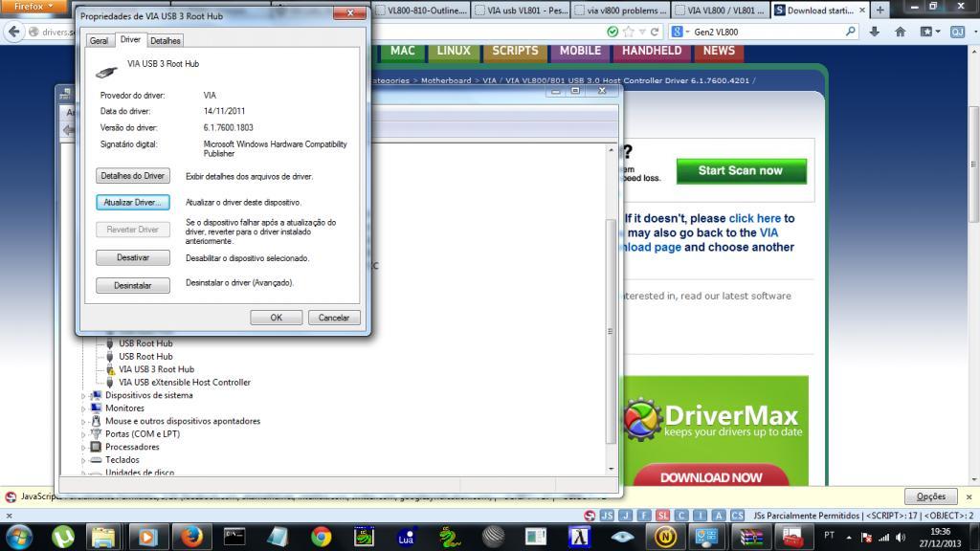Click the search magnifier icon in search box

(850, 32)
